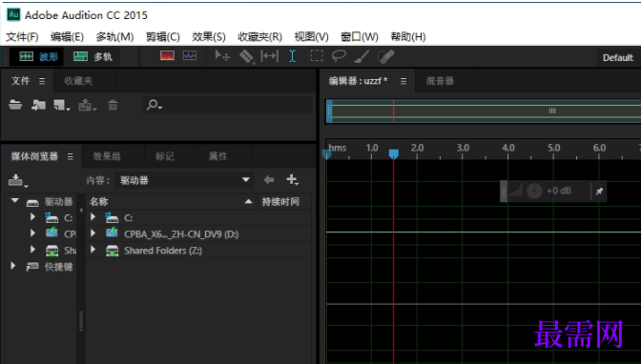Click the trash Close Files icon
The image size is (641, 364).
pos(113,105)
